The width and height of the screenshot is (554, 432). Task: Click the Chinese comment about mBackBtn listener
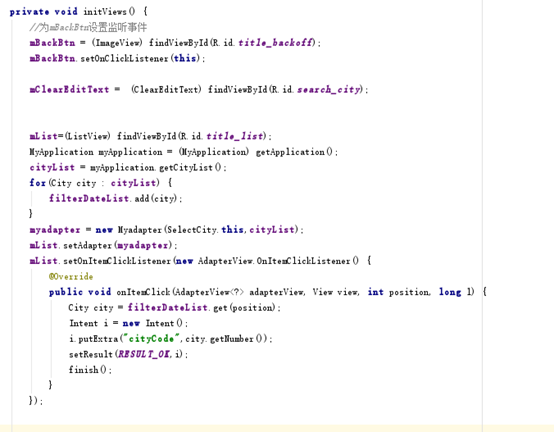point(88,27)
